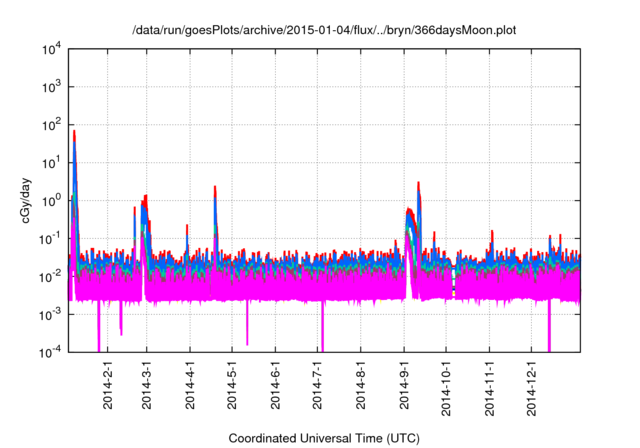Click the 10^-4 y-axis tick label

click(52, 352)
